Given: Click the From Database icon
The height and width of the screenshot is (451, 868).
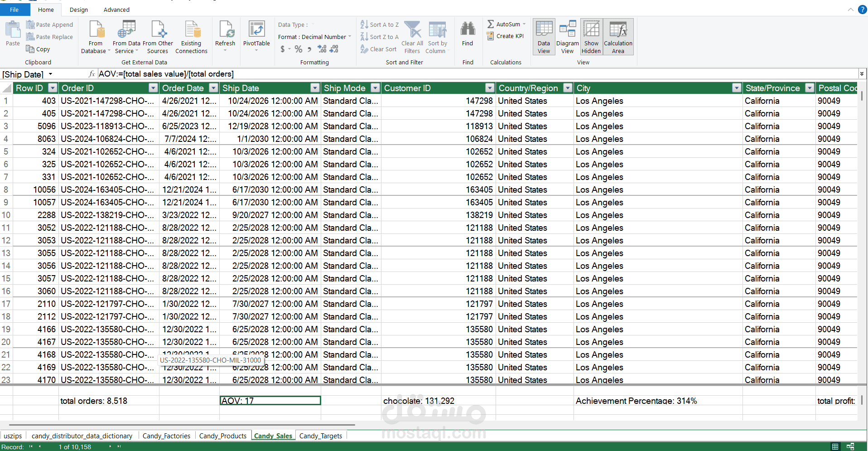Looking at the screenshot, I should click(x=96, y=30).
